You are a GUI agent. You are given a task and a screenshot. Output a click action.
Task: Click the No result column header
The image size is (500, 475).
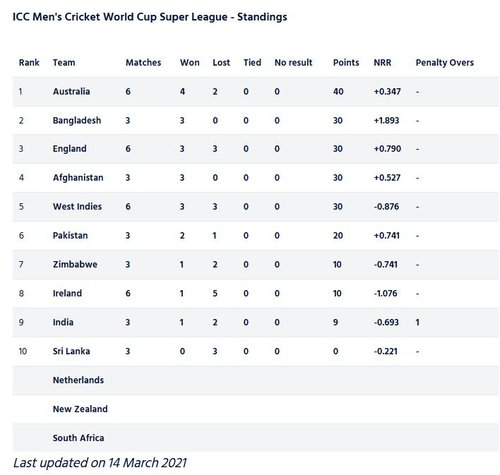click(x=293, y=63)
